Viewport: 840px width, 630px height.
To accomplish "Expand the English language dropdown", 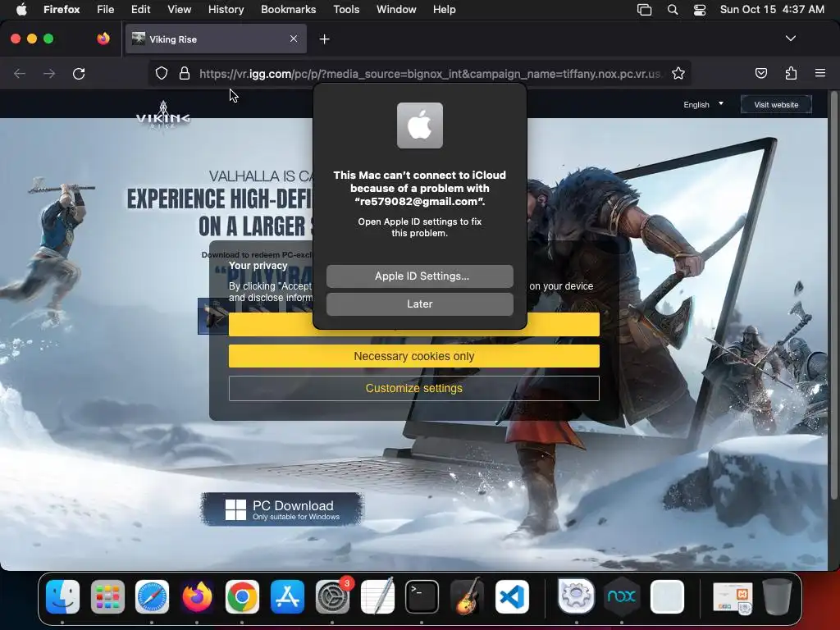I will 703,104.
